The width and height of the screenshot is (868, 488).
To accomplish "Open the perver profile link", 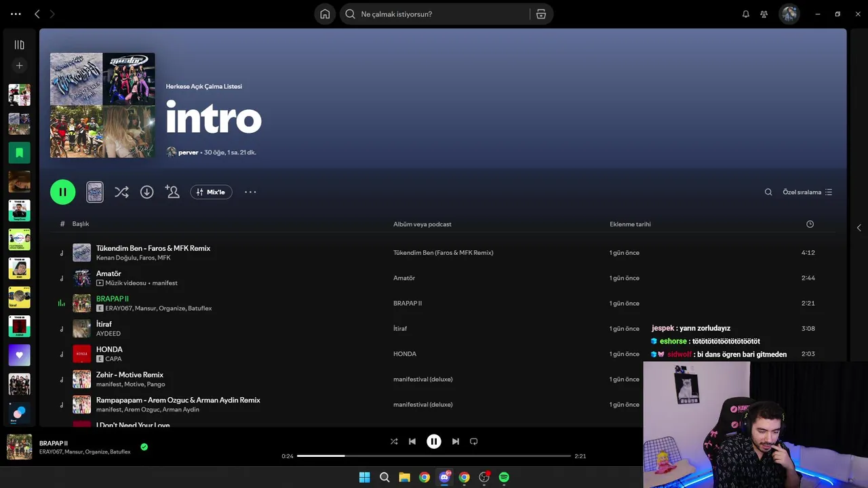I will pos(188,152).
